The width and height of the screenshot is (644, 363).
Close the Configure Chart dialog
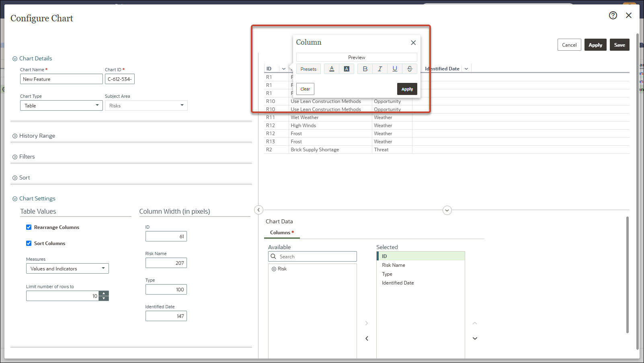[629, 15]
